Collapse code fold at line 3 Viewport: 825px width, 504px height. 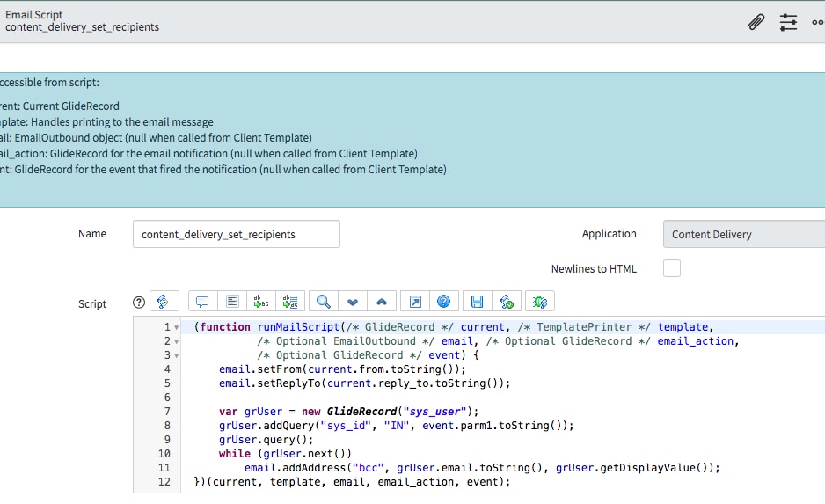click(x=176, y=355)
